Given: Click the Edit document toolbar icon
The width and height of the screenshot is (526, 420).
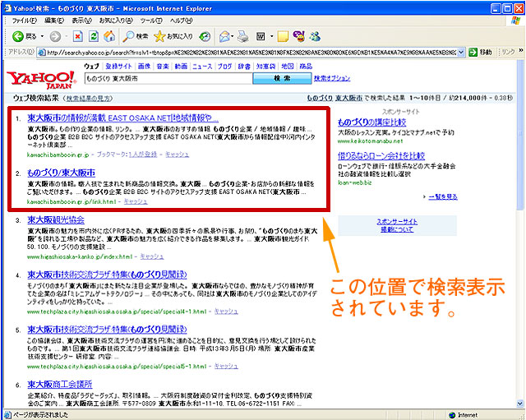Looking at the screenshot, I should (x=261, y=36).
